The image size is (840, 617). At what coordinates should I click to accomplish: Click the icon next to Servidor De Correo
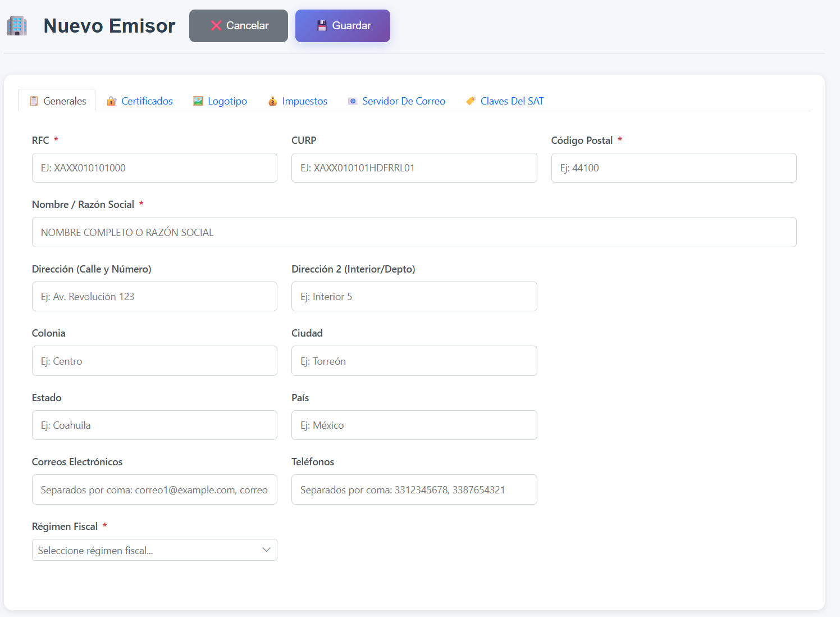pyautogui.click(x=353, y=101)
